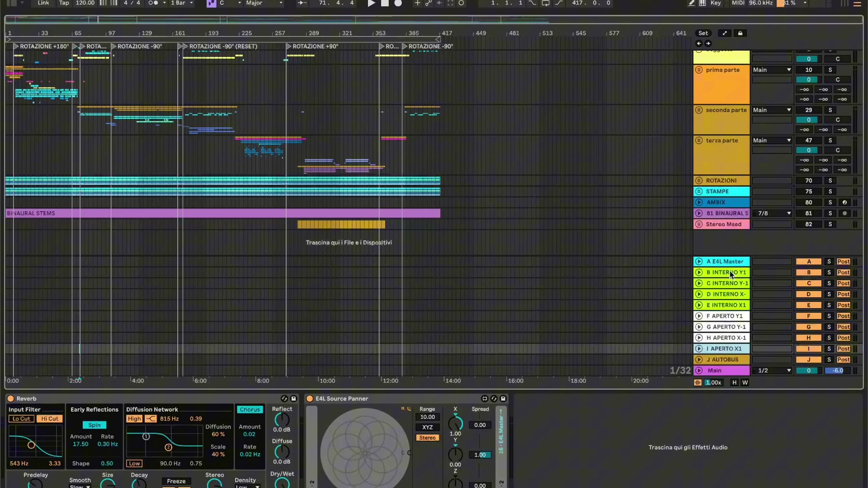Solo the prima parte track

pos(830,70)
